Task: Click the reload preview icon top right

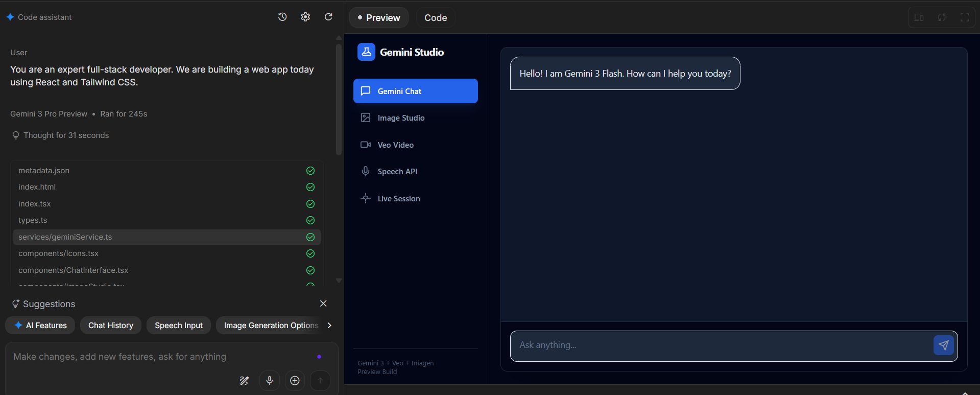Action: click(942, 17)
